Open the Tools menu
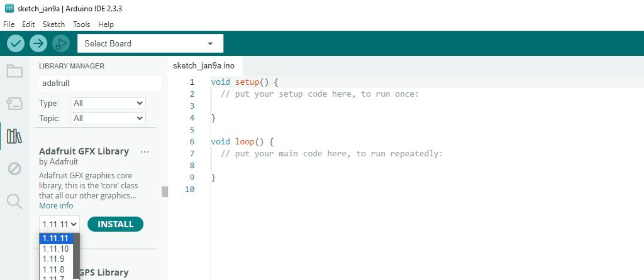The image size is (644, 280). point(81,24)
